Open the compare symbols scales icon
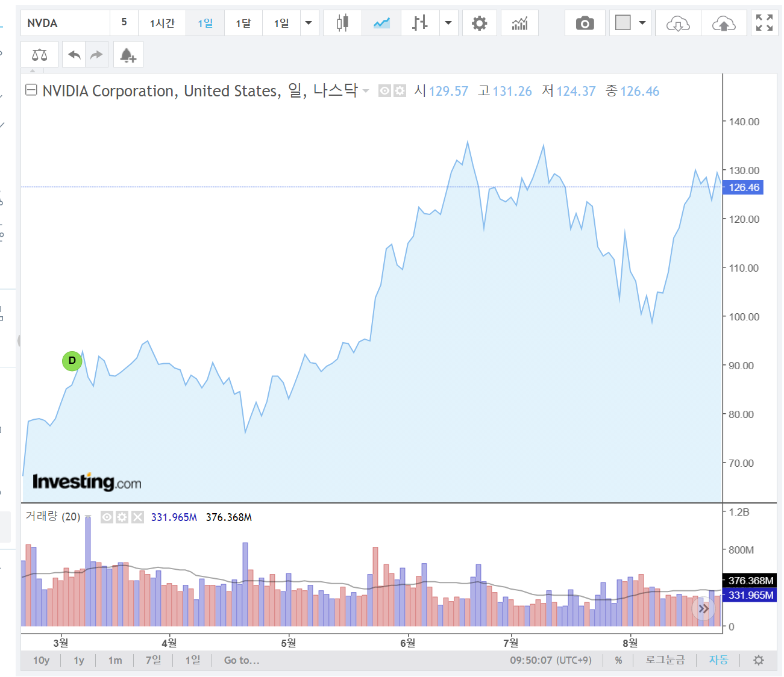 39,55
